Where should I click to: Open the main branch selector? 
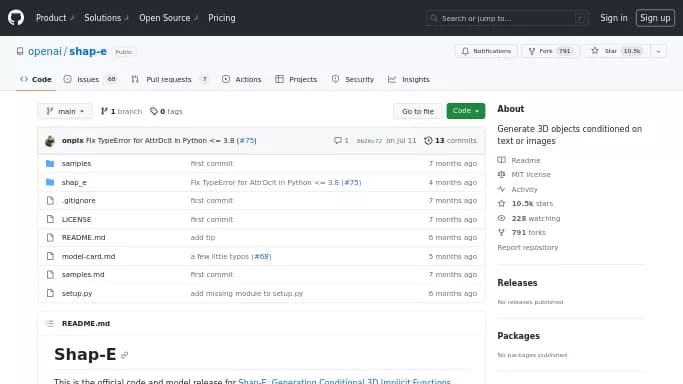click(x=65, y=111)
